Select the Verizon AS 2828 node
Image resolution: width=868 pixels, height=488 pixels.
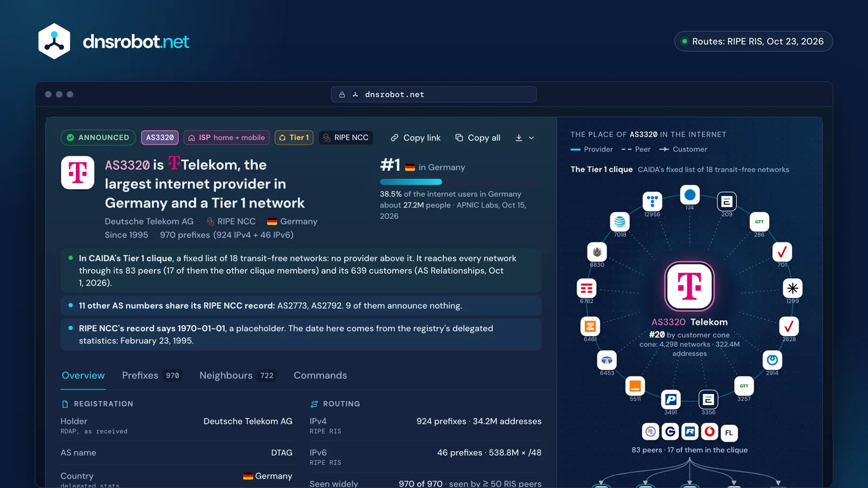tap(789, 326)
